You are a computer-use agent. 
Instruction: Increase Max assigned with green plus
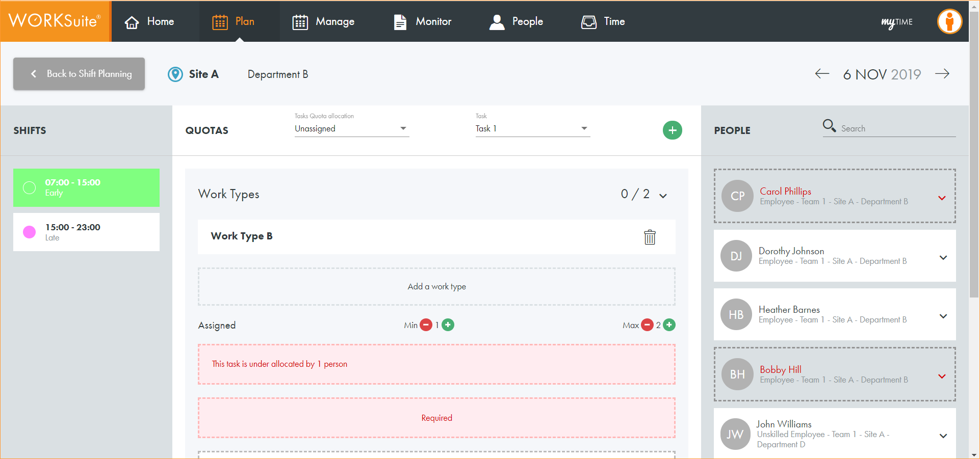pyautogui.click(x=669, y=325)
